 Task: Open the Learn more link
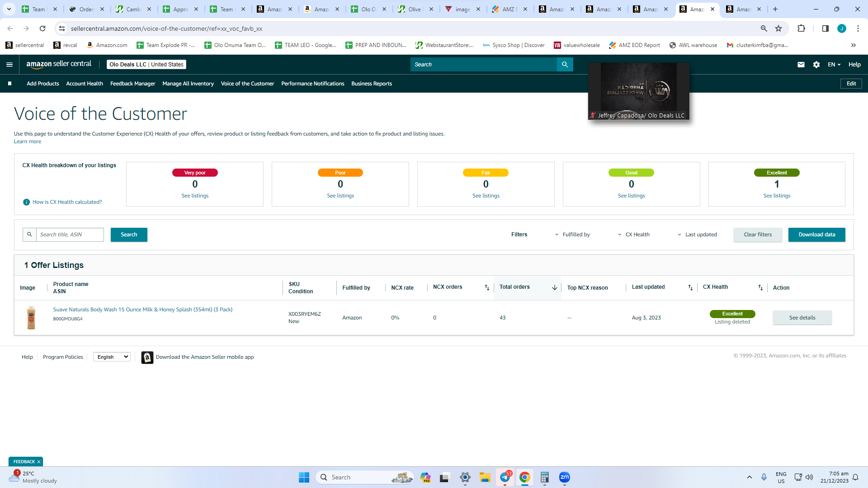(x=28, y=141)
